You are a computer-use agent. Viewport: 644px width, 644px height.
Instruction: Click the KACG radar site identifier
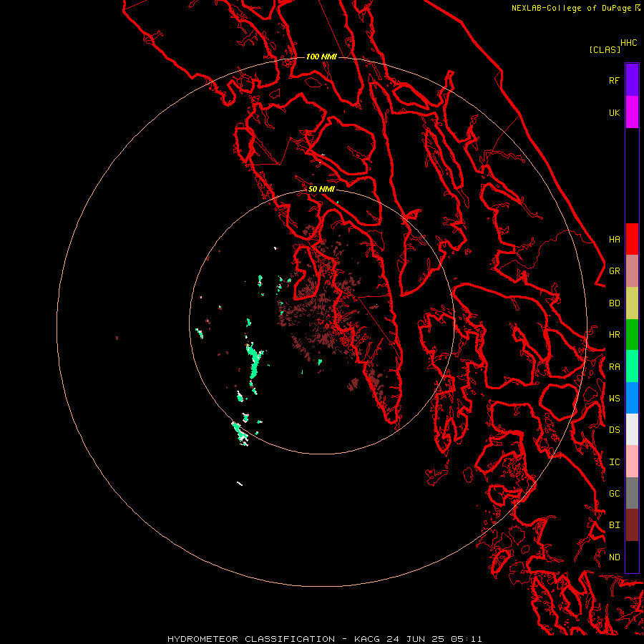point(367,639)
